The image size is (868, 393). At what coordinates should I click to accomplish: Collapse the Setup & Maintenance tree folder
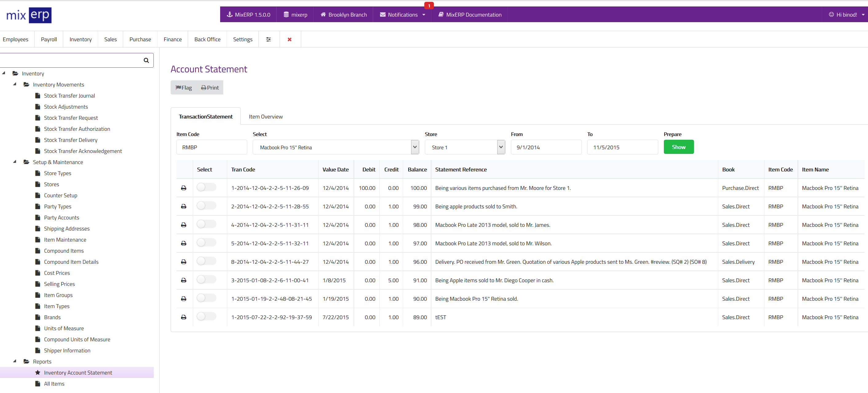(x=15, y=162)
